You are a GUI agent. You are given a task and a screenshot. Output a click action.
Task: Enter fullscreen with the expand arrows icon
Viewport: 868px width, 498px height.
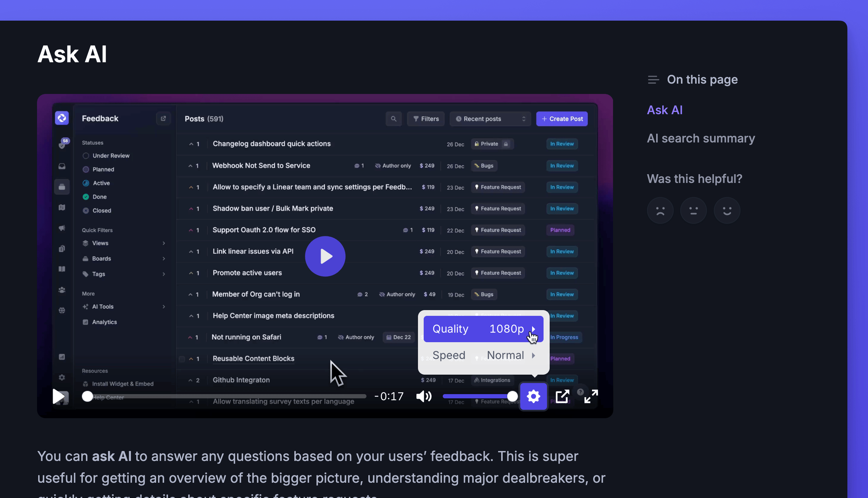point(591,396)
